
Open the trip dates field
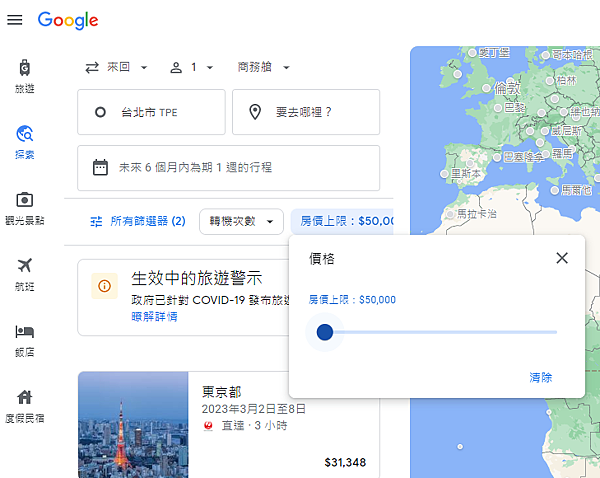click(x=228, y=168)
